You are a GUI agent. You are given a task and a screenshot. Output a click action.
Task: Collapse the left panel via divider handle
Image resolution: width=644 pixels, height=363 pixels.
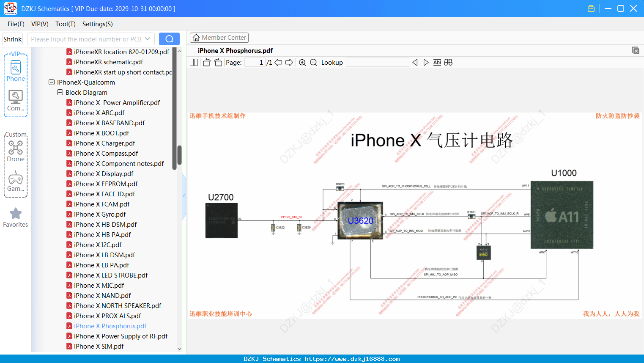(184, 196)
